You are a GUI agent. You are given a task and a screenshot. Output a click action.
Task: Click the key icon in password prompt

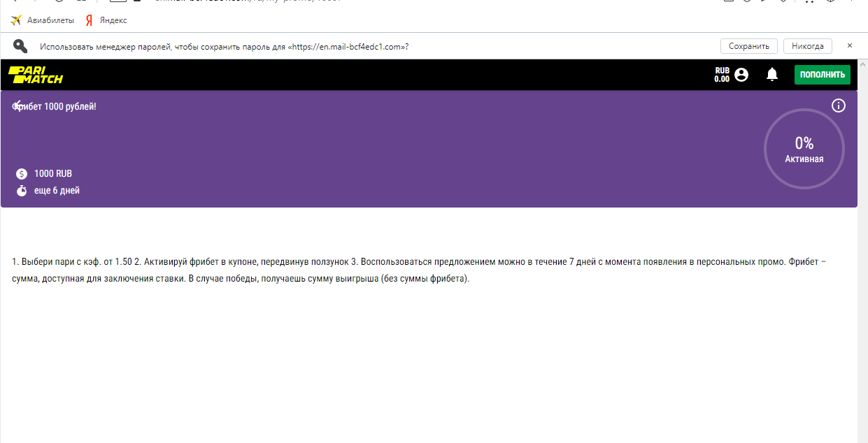20,46
